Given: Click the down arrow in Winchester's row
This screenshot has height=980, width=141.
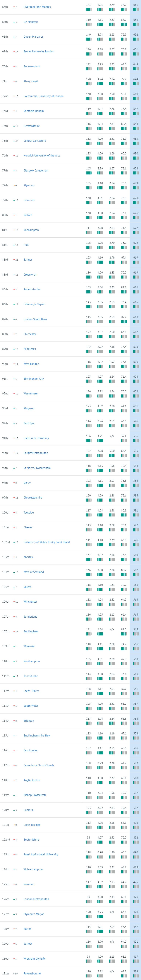Looking at the screenshot, I should pos(14,602).
